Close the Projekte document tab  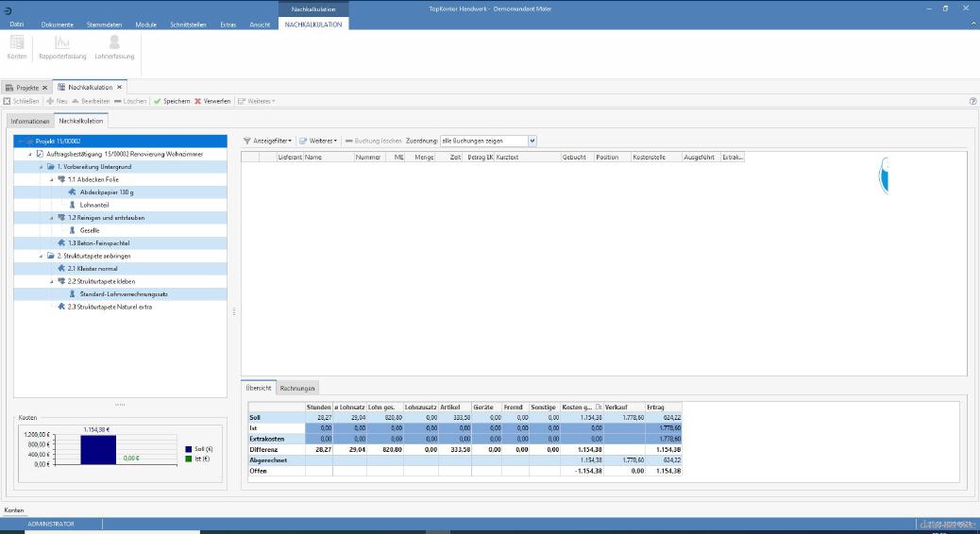(44, 88)
